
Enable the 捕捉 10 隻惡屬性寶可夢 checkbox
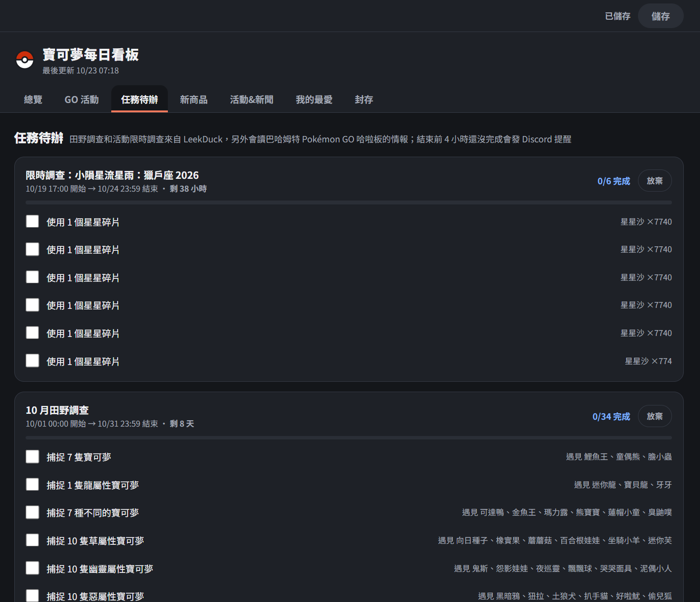point(32,596)
